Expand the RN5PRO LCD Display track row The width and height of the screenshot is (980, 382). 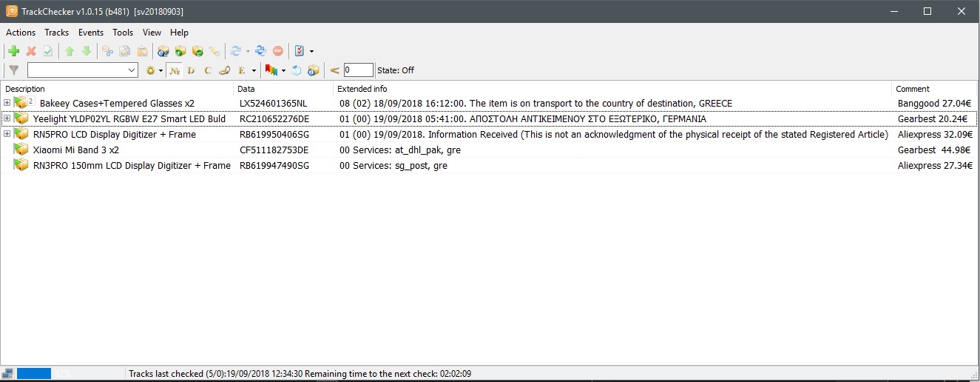(7, 134)
